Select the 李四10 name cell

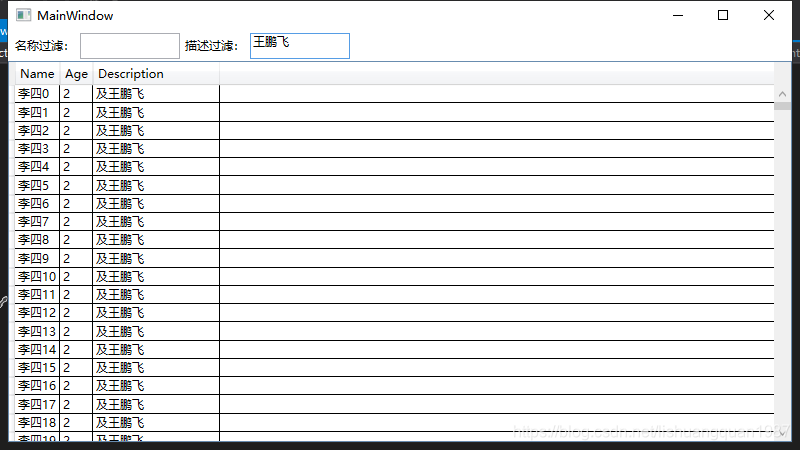click(37, 276)
